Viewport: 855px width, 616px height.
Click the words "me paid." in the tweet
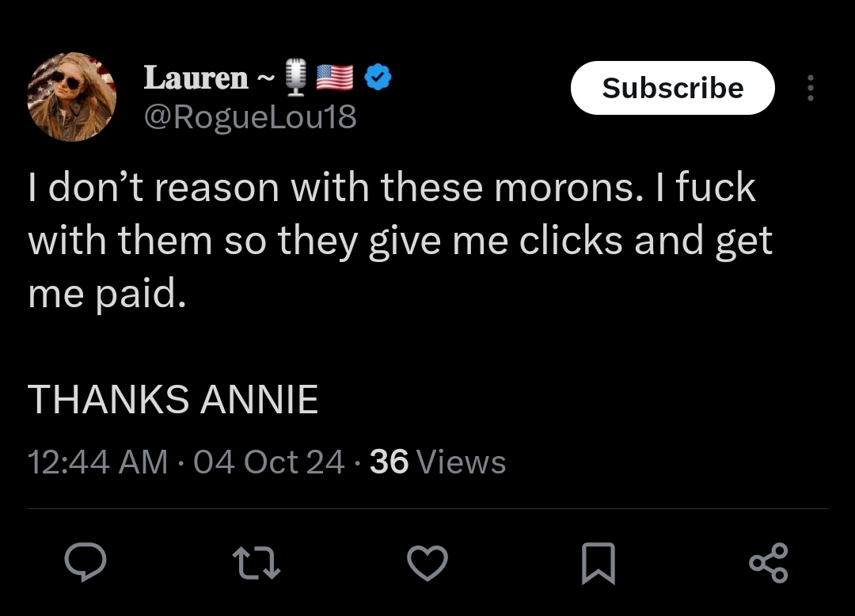tap(107, 294)
